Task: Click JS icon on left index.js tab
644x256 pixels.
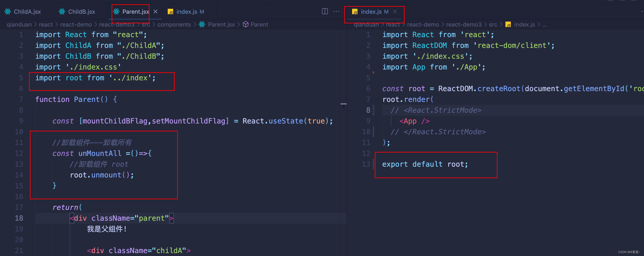Action: [x=170, y=12]
